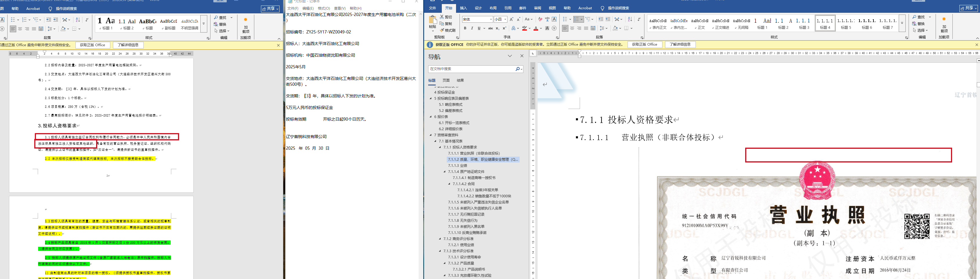Click 了解详细信息 button in left Word
This screenshot has height=279, width=980.
128,45
